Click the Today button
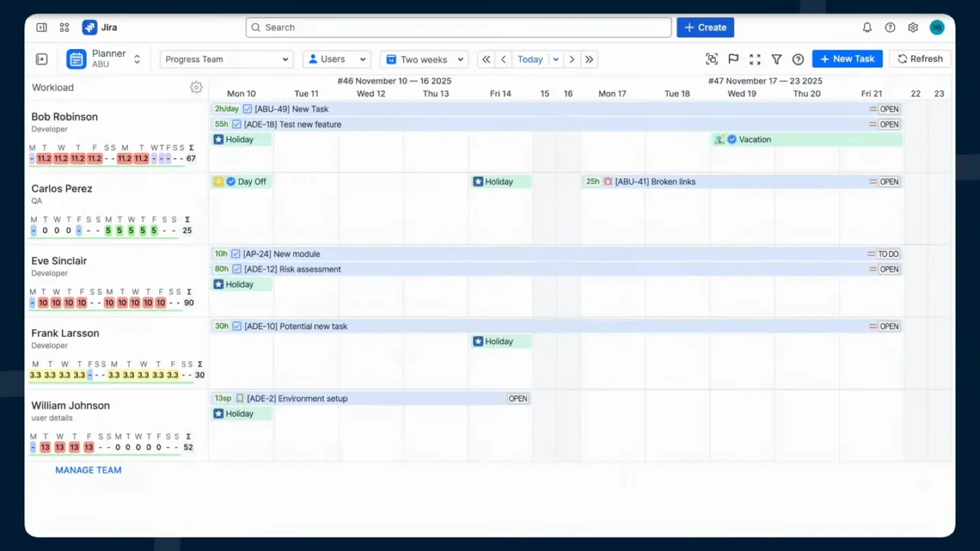980x551 pixels. [x=530, y=59]
